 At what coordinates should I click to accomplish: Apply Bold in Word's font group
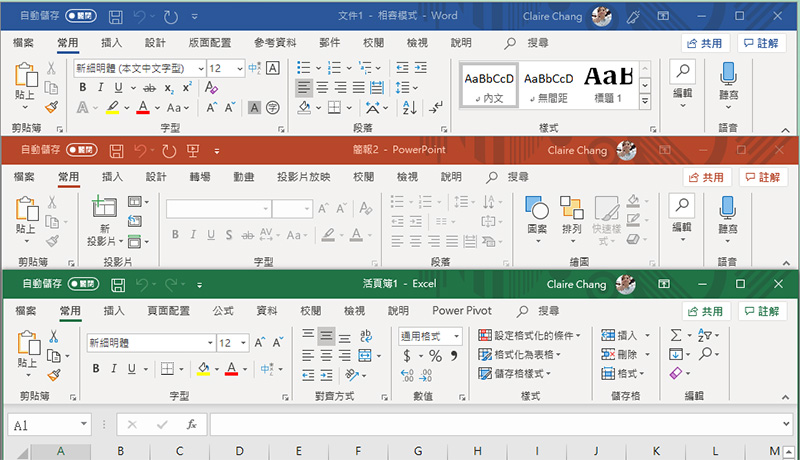(83, 88)
